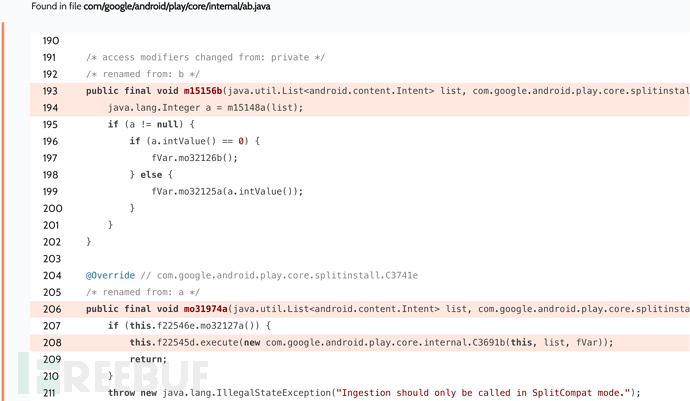Click the method name m15156b
Viewport: 690px width, 401px height.
(203, 91)
